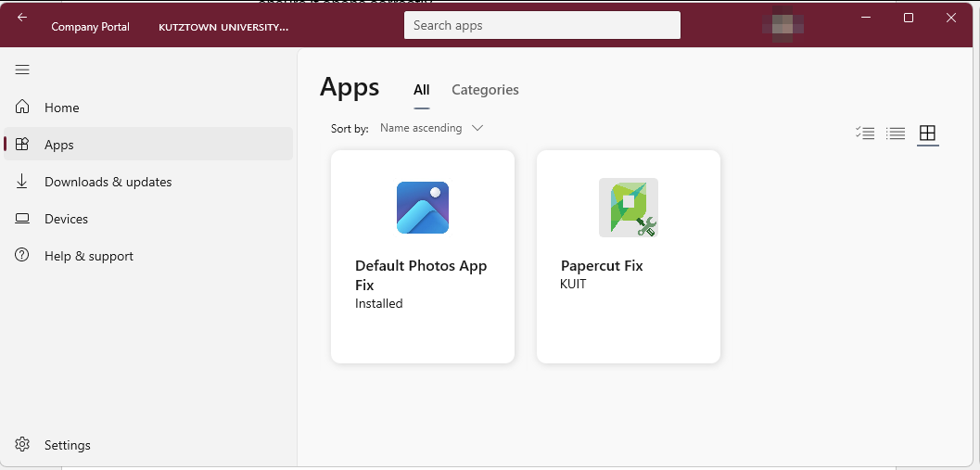The height and width of the screenshot is (470, 980).
Task: Open Downloads & updates page
Action: (148, 182)
